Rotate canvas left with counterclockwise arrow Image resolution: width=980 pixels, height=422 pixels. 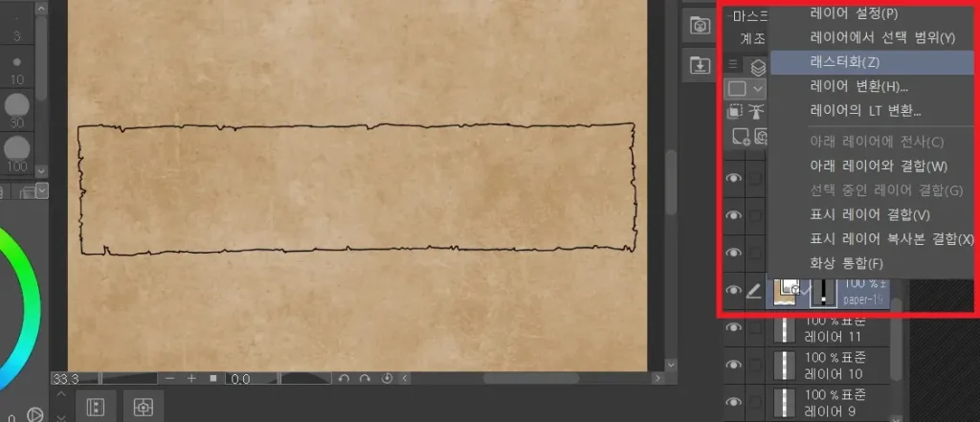[x=345, y=379]
